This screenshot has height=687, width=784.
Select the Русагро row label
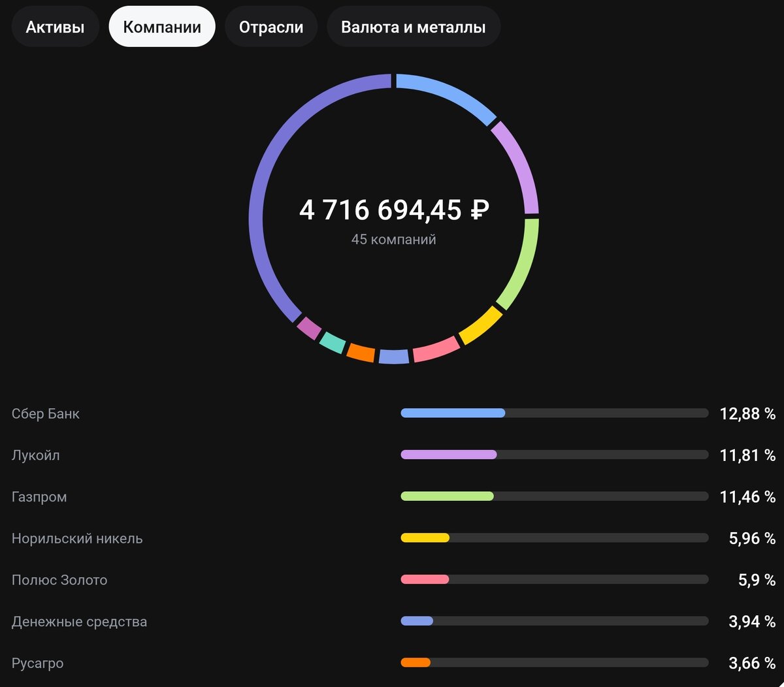38,663
